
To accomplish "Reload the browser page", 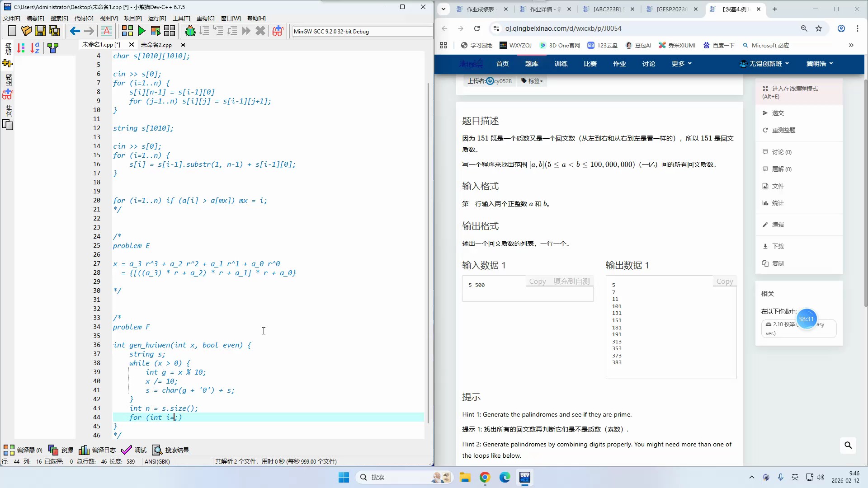I will (477, 28).
